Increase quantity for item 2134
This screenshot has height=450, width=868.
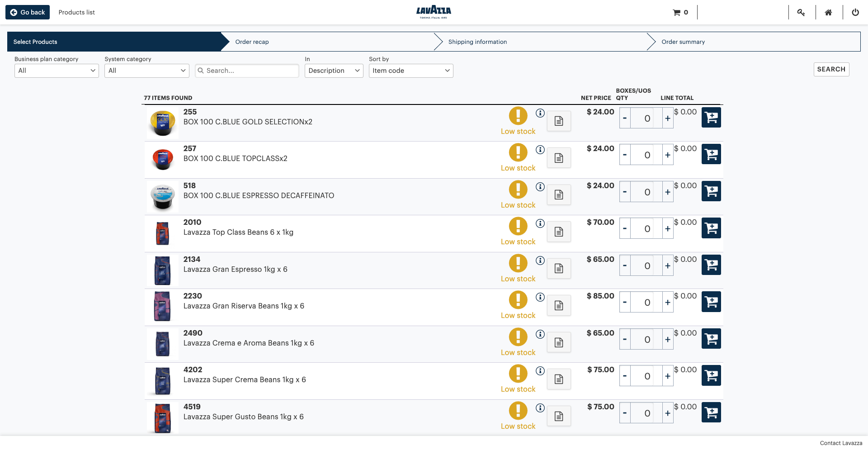668,266
